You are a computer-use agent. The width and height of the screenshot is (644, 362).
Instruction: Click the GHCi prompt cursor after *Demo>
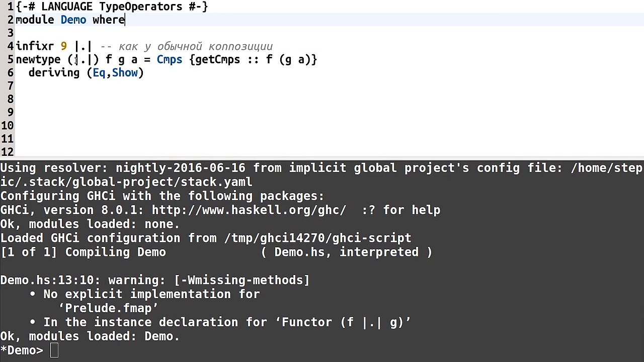[54, 350]
